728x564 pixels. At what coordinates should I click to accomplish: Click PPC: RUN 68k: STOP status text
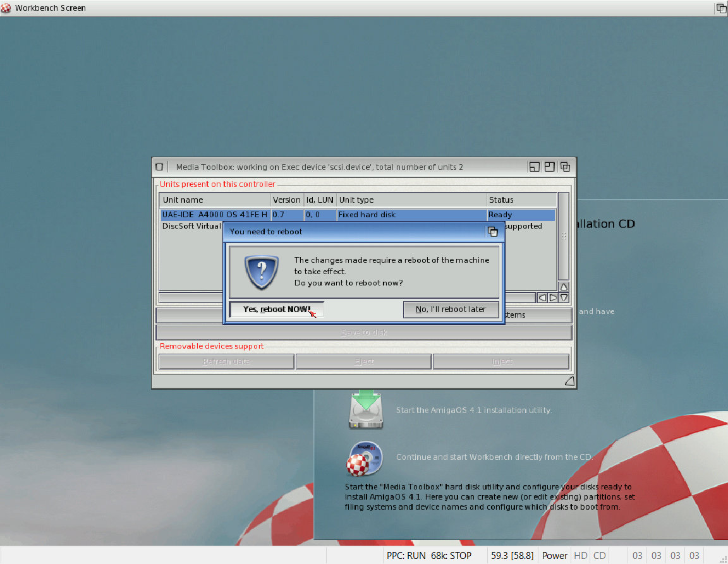(429, 556)
